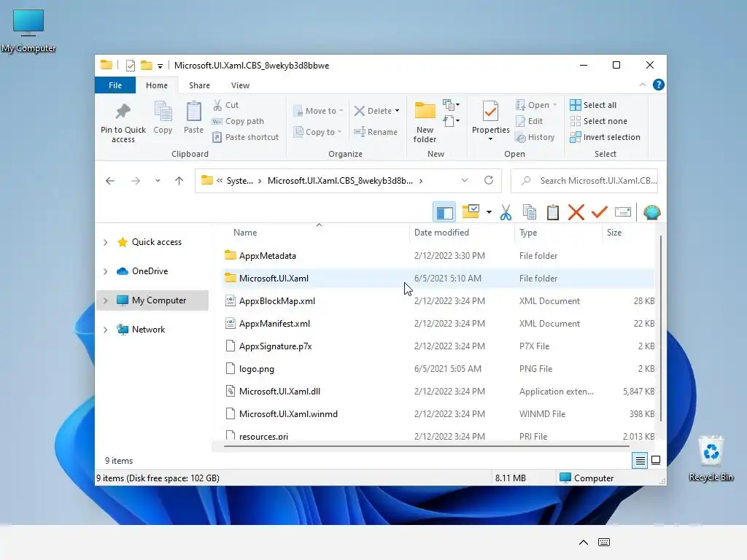747x560 pixels.
Task: Click Pin to Quick access pushpin
Action: tap(123, 122)
